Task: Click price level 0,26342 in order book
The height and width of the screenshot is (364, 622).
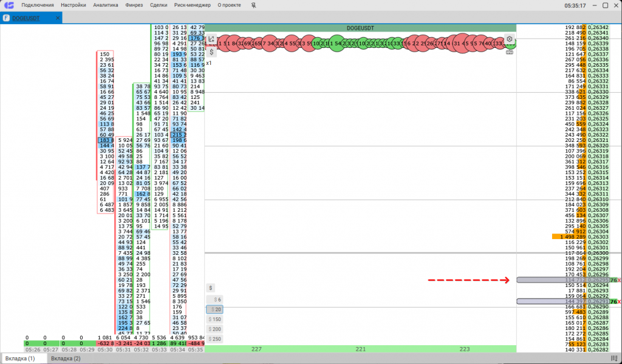Action: (x=598, y=27)
